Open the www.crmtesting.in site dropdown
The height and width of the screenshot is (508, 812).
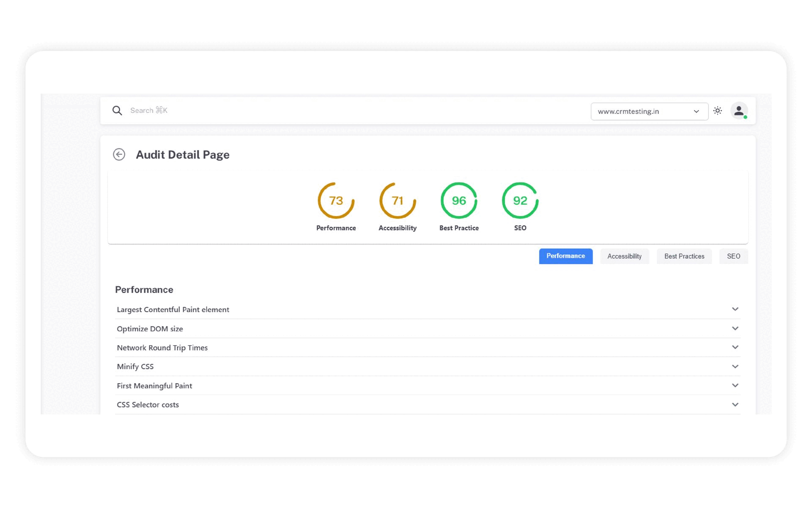click(x=649, y=112)
